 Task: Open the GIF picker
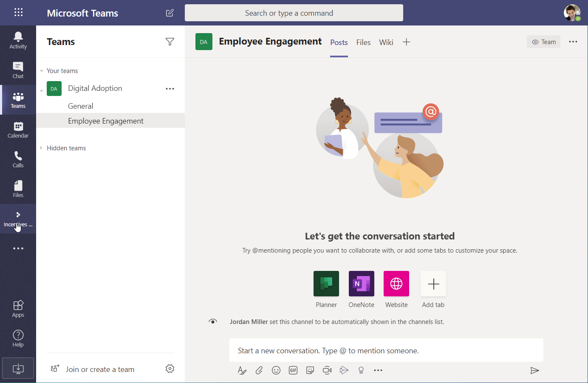click(293, 370)
